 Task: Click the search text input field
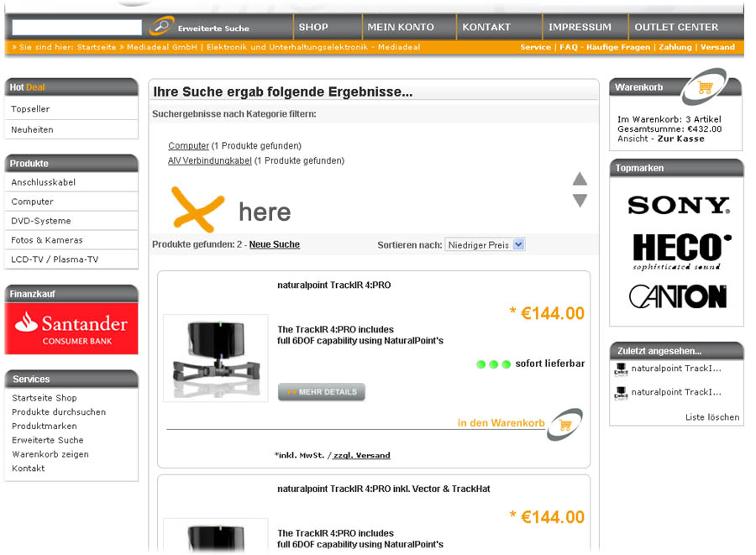[76, 28]
